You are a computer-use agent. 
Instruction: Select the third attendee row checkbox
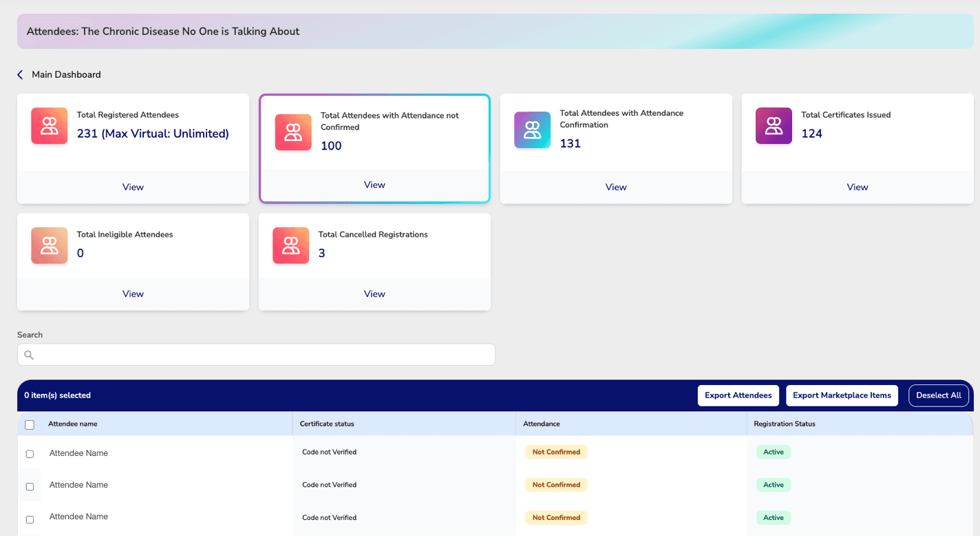coord(30,519)
